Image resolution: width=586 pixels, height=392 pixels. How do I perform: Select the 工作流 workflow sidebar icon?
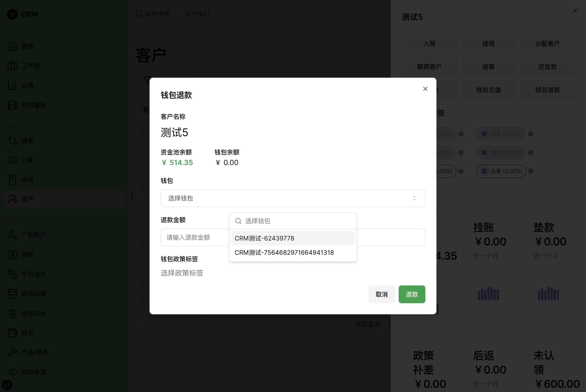click(x=28, y=65)
